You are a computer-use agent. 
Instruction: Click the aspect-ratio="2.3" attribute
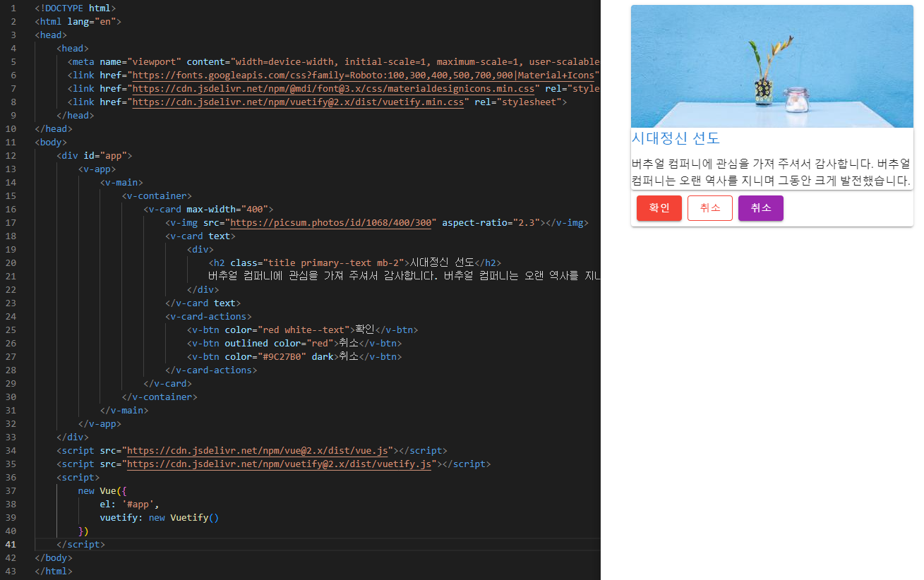[x=491, y=222]
